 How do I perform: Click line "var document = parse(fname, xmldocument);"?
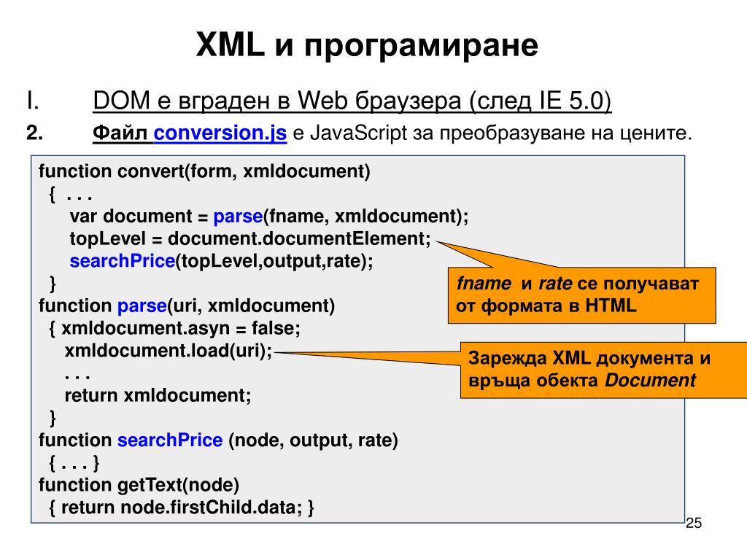pos(269,216)
